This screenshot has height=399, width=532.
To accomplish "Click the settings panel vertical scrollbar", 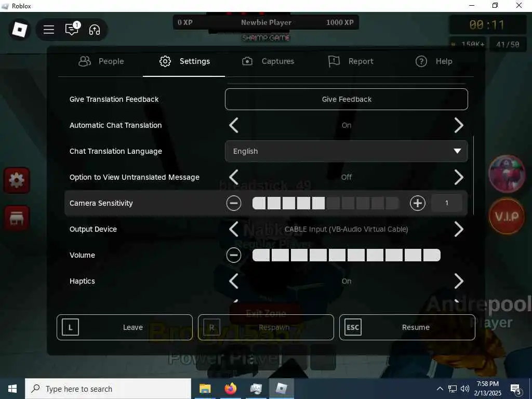I will [x=473, y=176].
